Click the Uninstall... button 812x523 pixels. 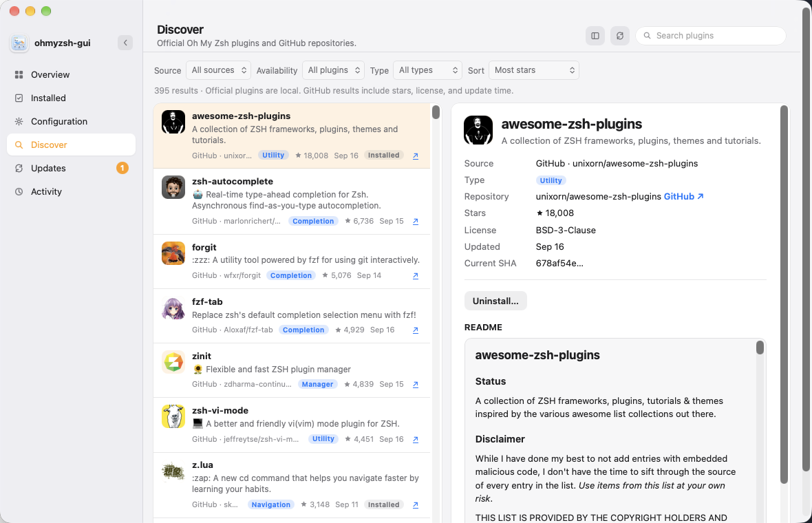[x=495, y=301]
